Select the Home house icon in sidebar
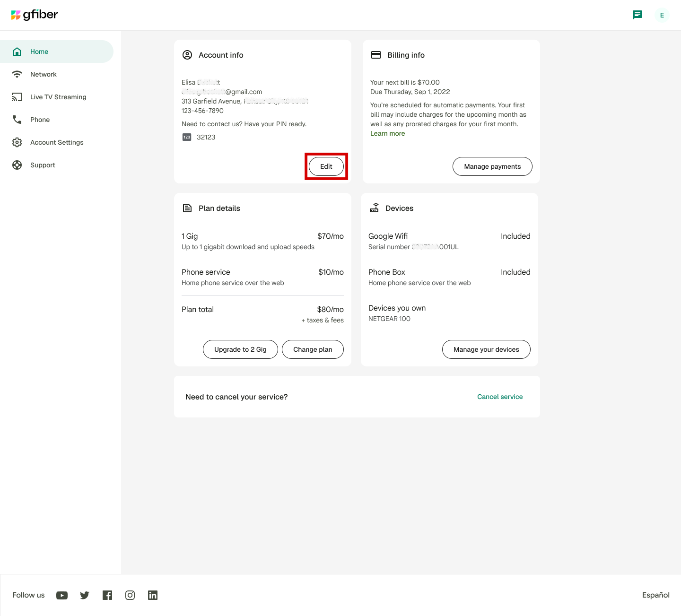The image size is (681, 616). (x=17, y=52)
